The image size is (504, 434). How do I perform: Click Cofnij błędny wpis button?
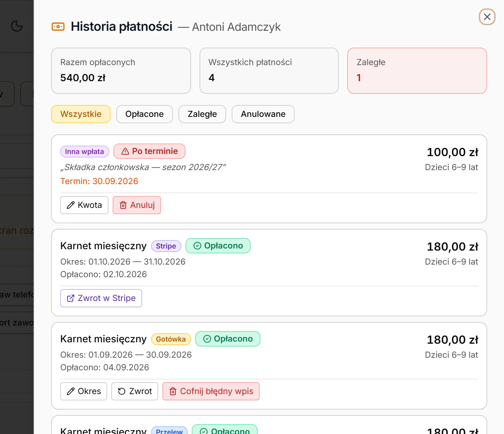[211, 391]
